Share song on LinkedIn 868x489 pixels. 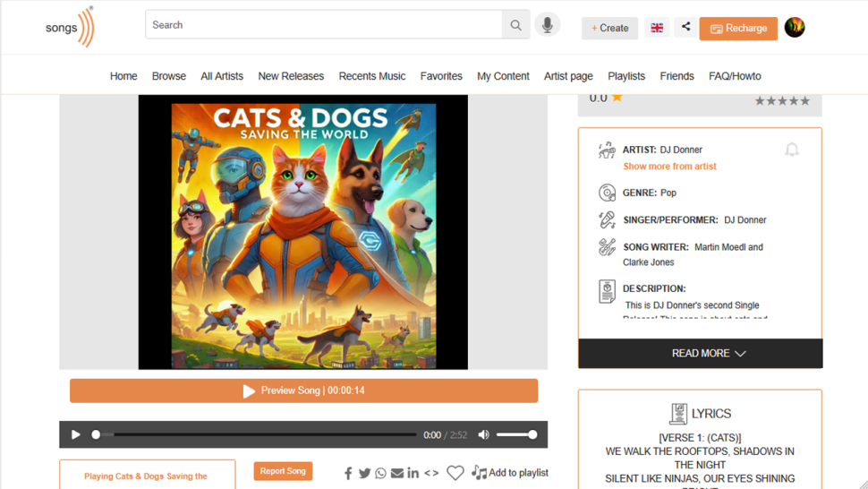tap(413, 473)
